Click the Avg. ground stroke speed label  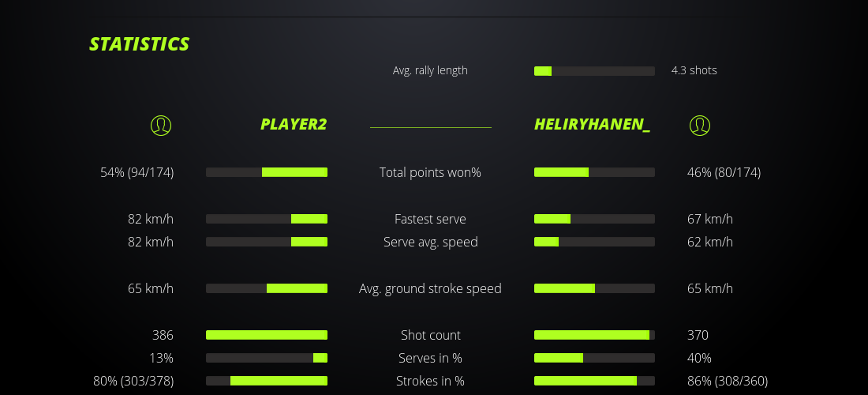coord(430,288)
